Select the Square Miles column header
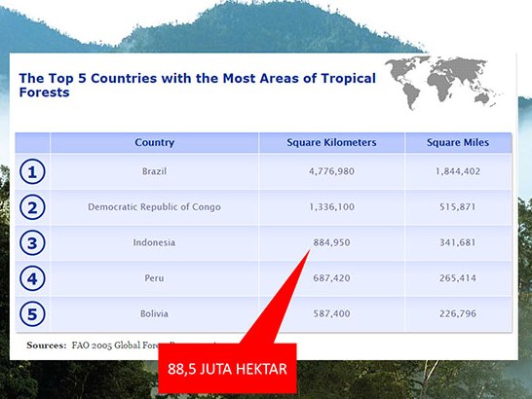Screen dimensions: 532x399 458,142
